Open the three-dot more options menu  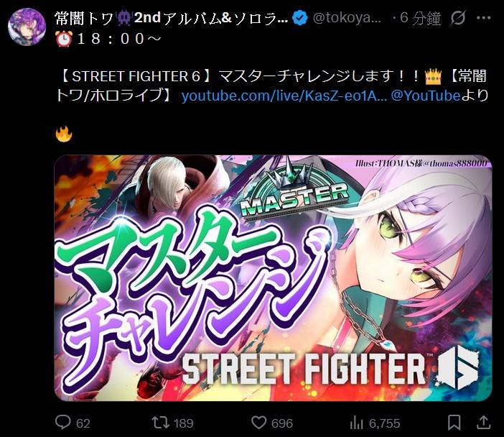pos(484,18)
